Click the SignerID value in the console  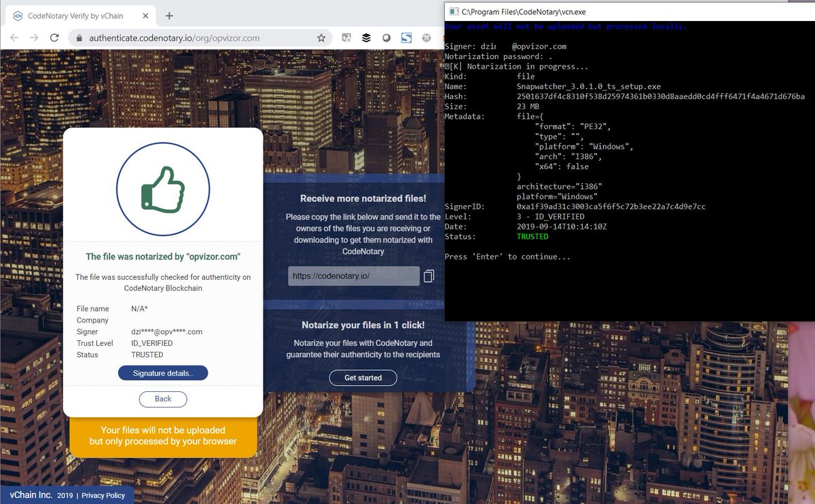click(x=611, y=206)
